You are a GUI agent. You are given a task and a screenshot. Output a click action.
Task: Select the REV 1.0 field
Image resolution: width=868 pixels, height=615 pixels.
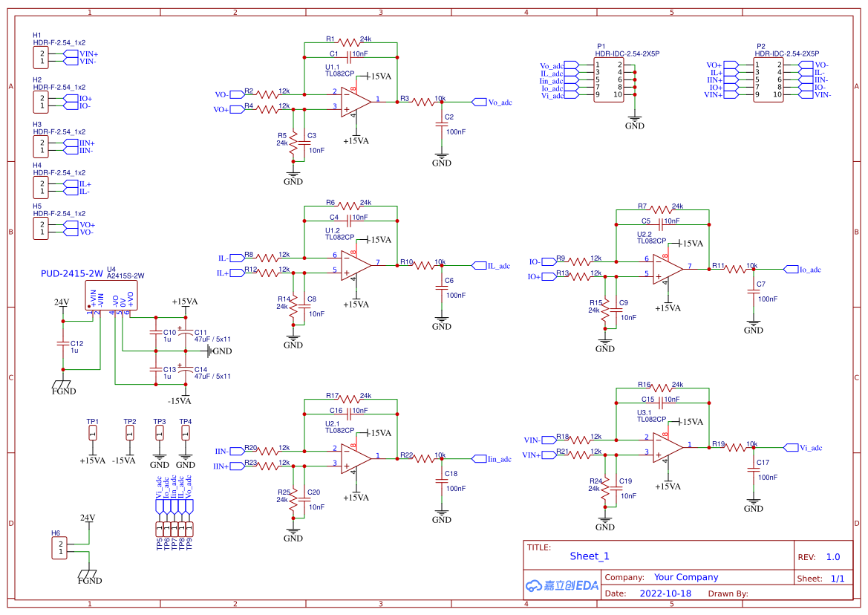click(832, 556)
